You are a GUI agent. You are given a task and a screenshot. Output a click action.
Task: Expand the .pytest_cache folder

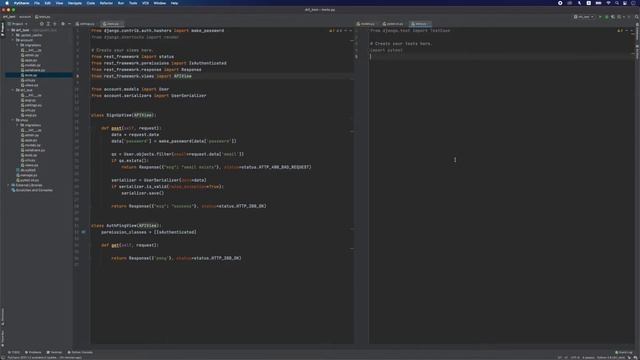[13, 35]
